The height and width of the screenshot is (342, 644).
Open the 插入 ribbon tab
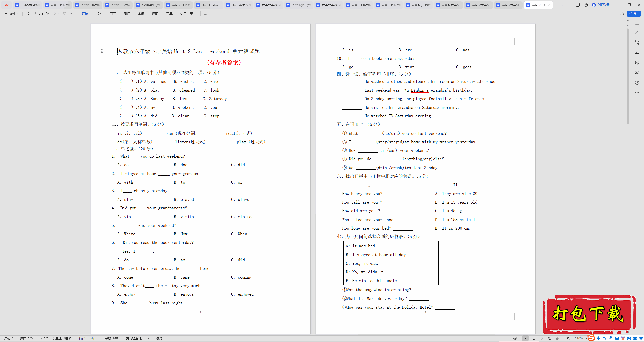tap(99, 14)
